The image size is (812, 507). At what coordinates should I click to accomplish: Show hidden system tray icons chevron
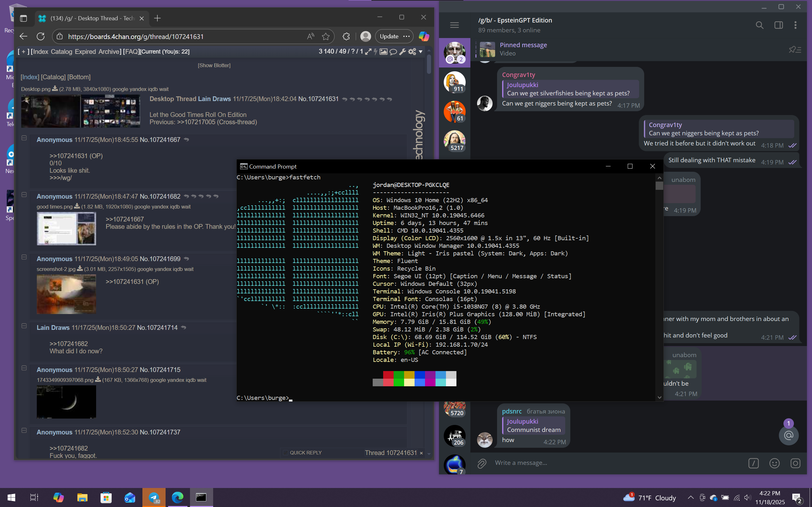click(x=691, y=497)
